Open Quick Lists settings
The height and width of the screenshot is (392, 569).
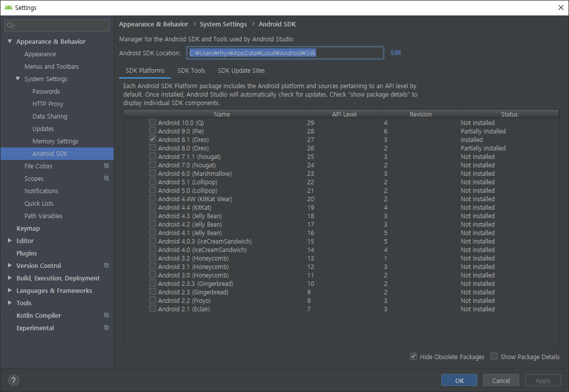39,203
